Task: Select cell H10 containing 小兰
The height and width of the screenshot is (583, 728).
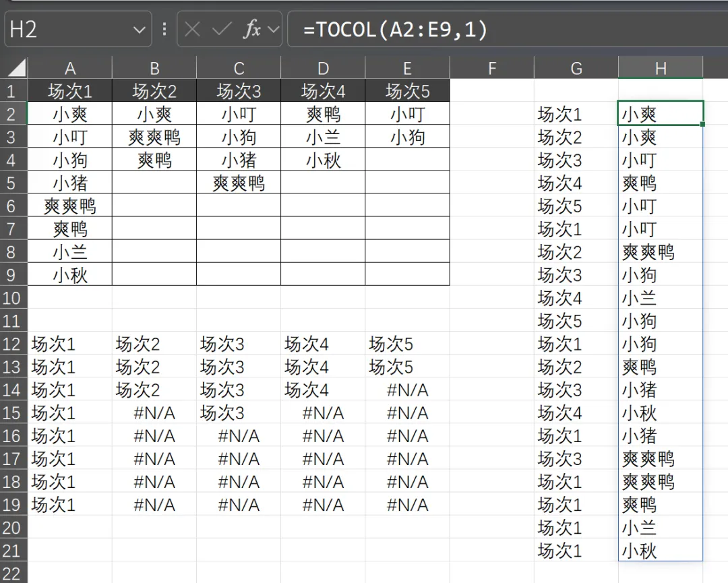Action: point(661,297)
